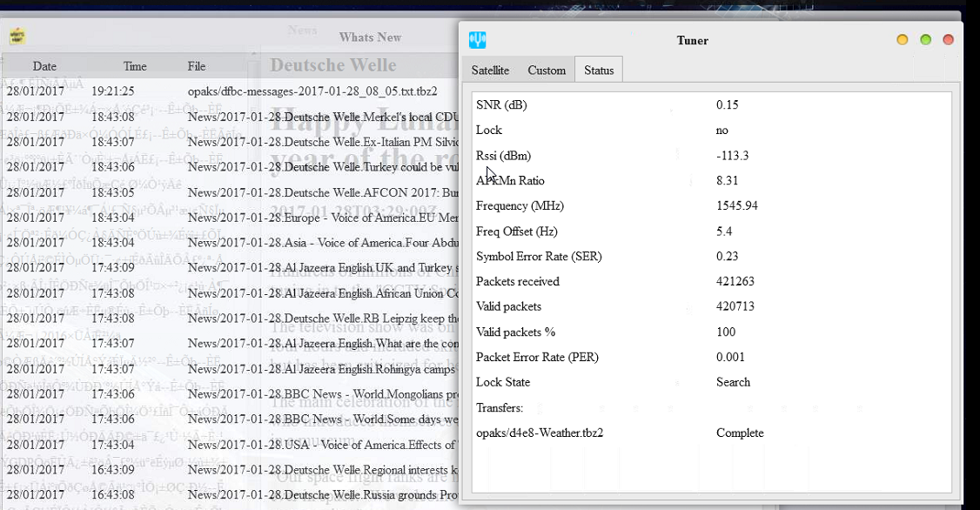
Task: Open the Custom tab in Tuner
Action: [x=547, y=70]
